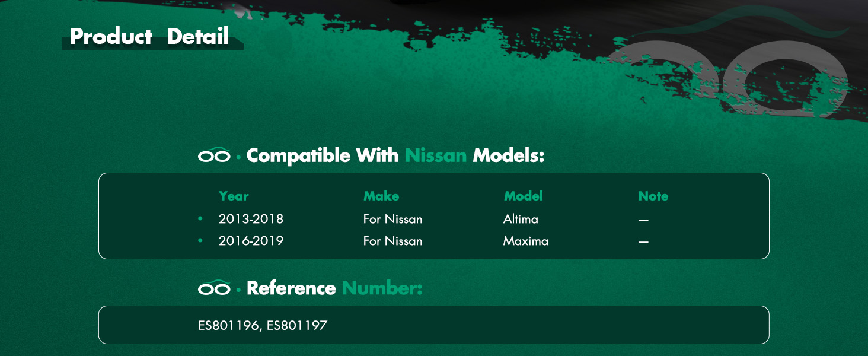Click the Year column header
Screen dimensions: 868x356
[234, 196]
